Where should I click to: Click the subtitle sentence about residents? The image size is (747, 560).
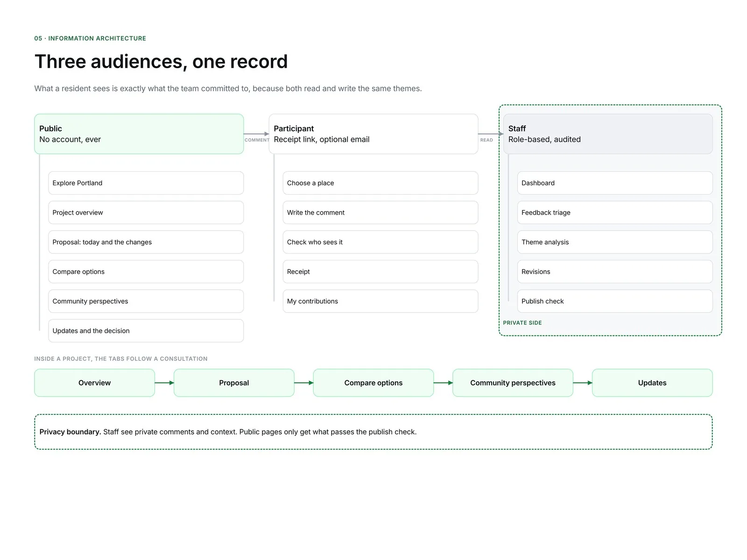[x=228, y=89]
